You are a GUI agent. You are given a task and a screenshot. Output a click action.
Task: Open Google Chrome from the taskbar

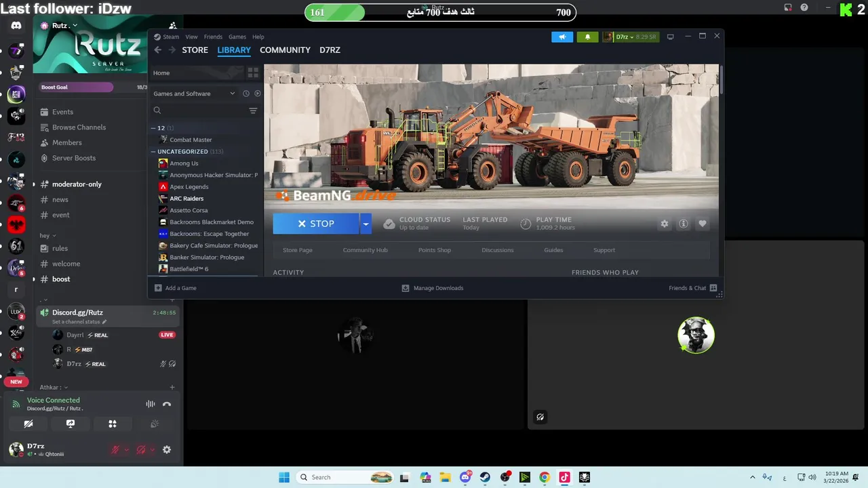pyautogui.click(x=545, y=477)
